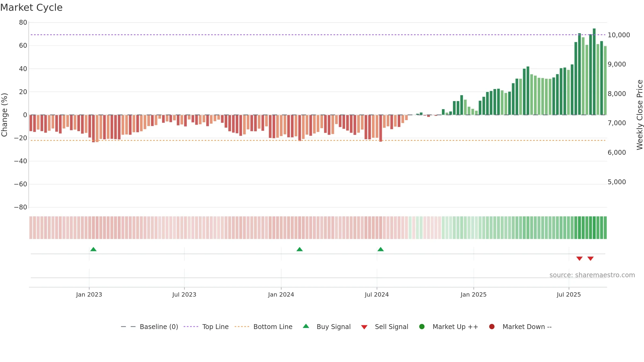Image resolution: width=644 pixels, height=362 pixels.
Task: Toggle the Market Up ++ legend entry
Action: click(x=449, y=327)
